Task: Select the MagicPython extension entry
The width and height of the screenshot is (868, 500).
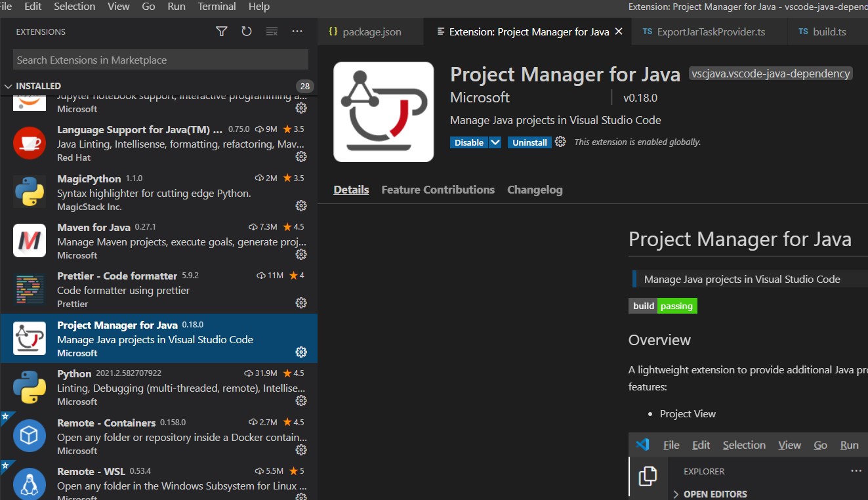Action: tap(159, 192)
